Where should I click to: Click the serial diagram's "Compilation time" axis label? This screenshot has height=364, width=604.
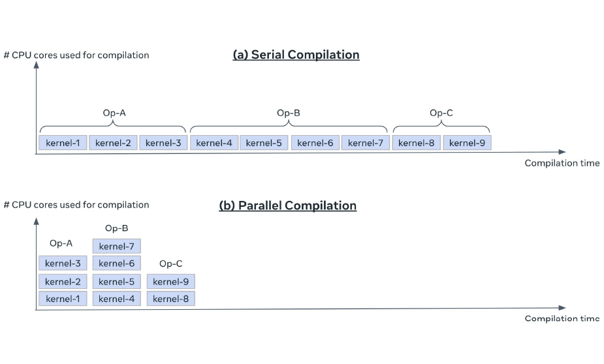(x=562, y=163)
